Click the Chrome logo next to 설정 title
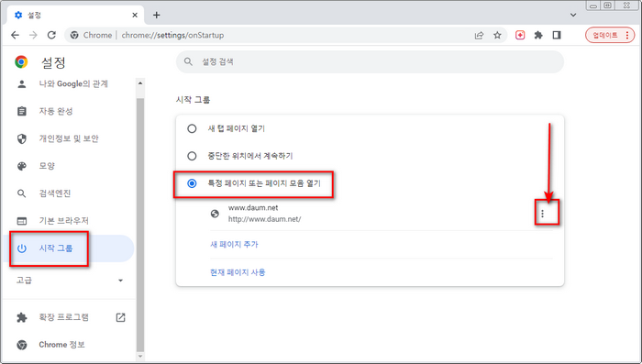642x364 pixels. click(x=21, y=61)
